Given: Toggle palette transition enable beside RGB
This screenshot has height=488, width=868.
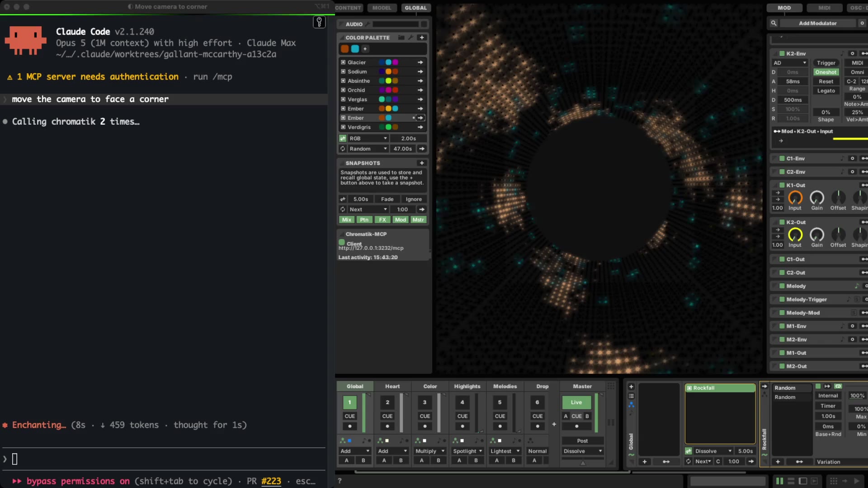Looking at the screenshot, I should 343,139.
